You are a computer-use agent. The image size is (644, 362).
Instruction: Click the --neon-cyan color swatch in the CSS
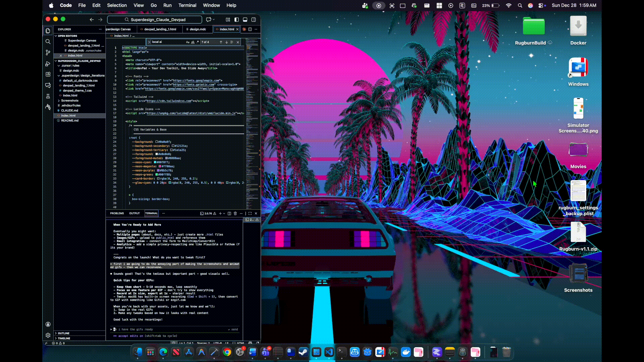point(155,162)
